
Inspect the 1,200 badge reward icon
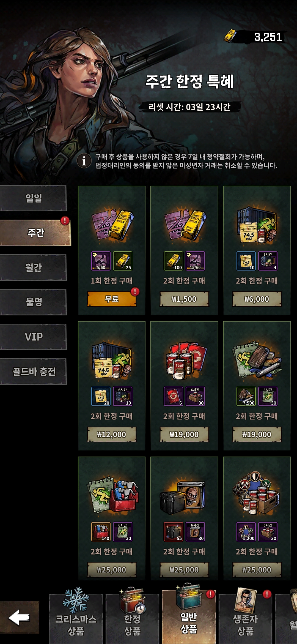(246, 532)
